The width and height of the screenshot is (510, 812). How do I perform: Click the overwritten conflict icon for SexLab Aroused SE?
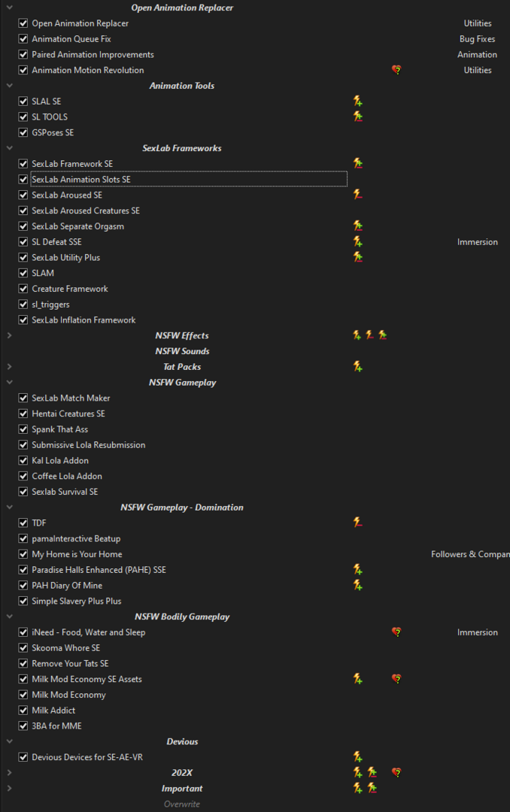357,195
